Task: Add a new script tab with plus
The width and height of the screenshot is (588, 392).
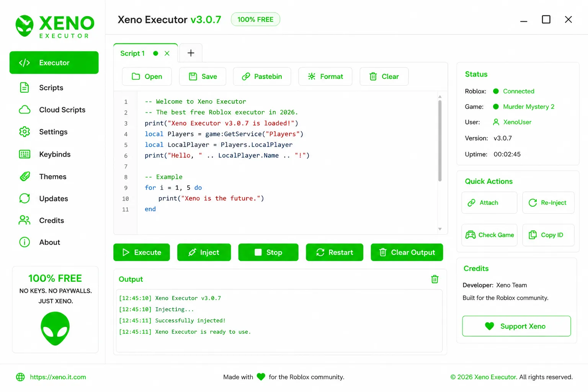Action: click(191, 53)
